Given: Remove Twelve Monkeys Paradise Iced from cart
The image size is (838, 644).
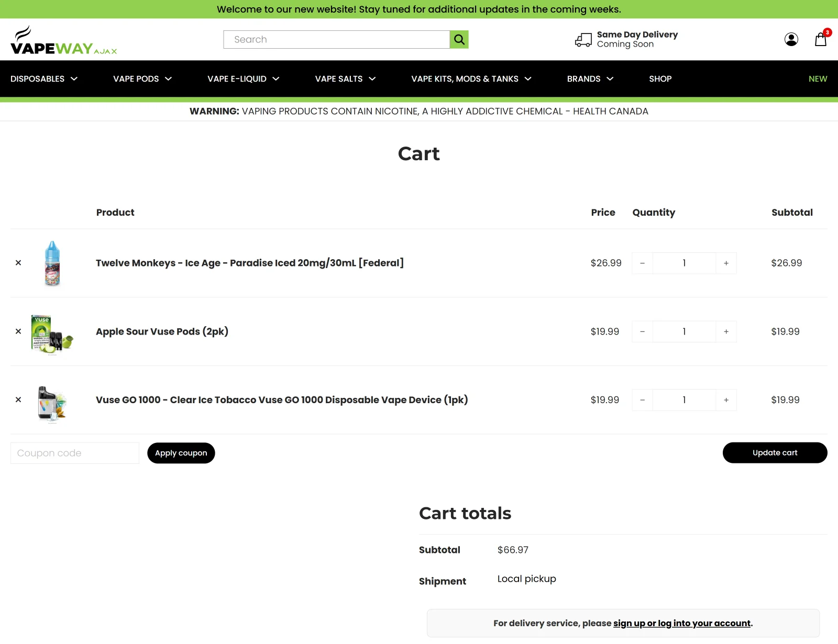Looking at the screenshot, I should 18,263.
